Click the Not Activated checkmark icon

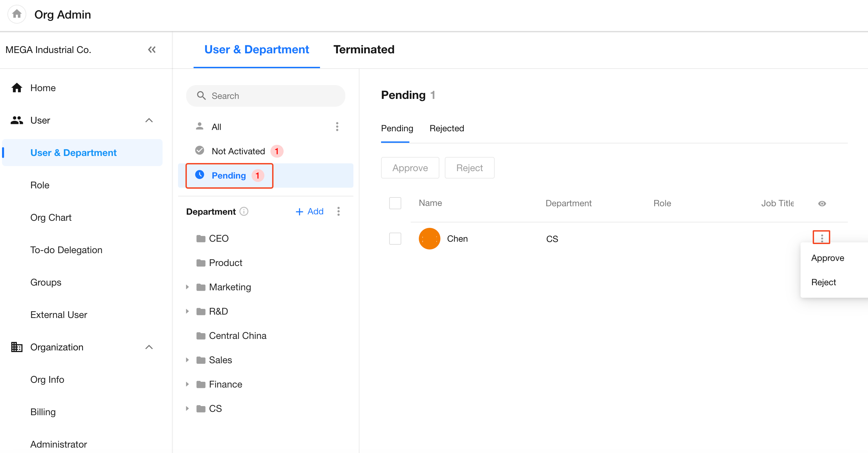point(200,151)
